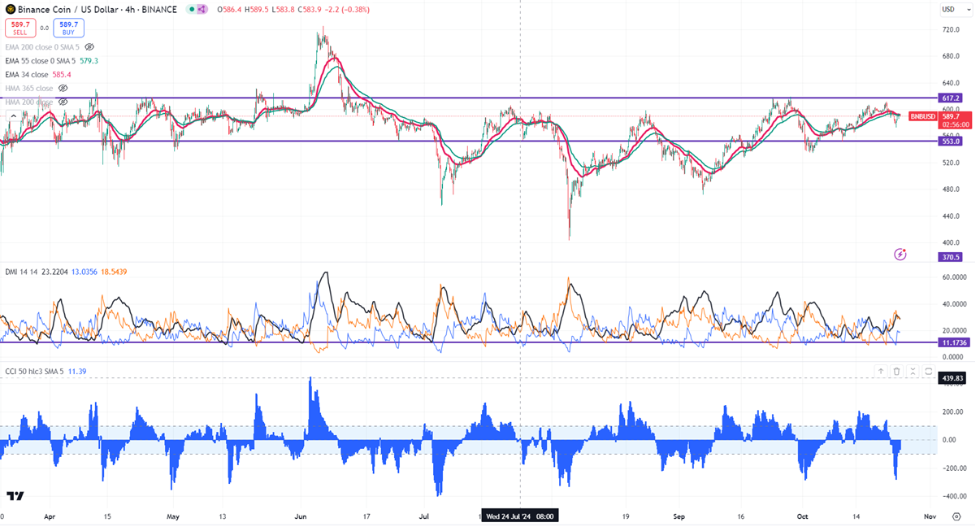The height and width of the screenshot is (527, 980).
Task: Delete the CCI pane with trash icon
Action: [896, 371]
